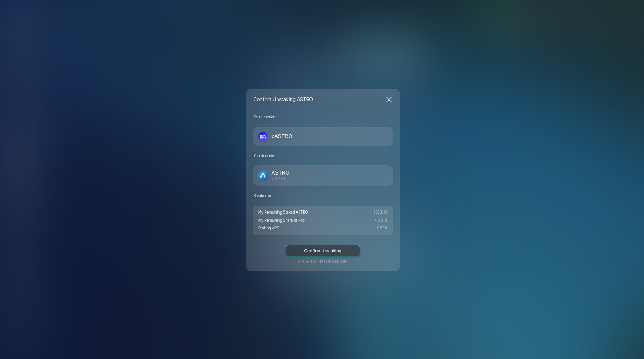Click the TX Fee 0.0098 LUNA text

(322, 262)
